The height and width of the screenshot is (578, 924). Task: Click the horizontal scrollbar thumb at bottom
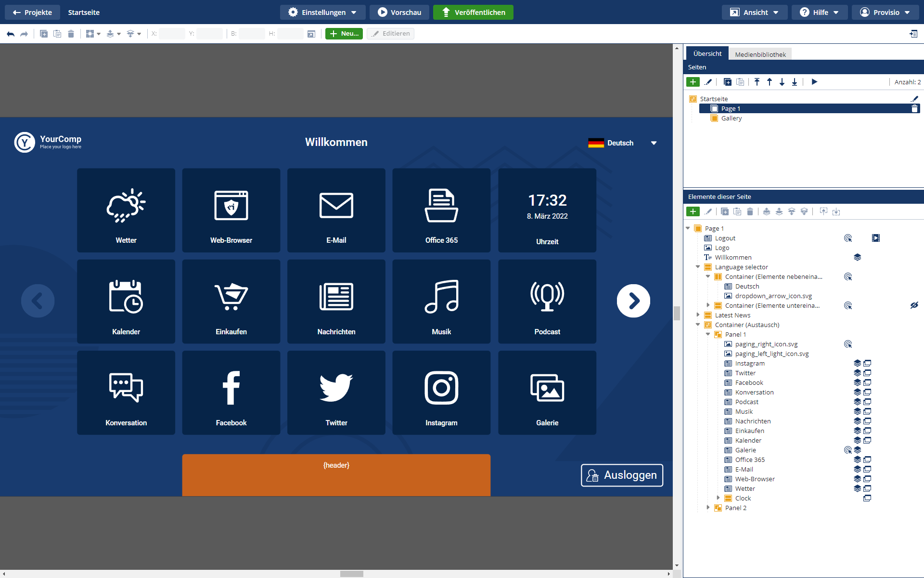pos(351,574)
